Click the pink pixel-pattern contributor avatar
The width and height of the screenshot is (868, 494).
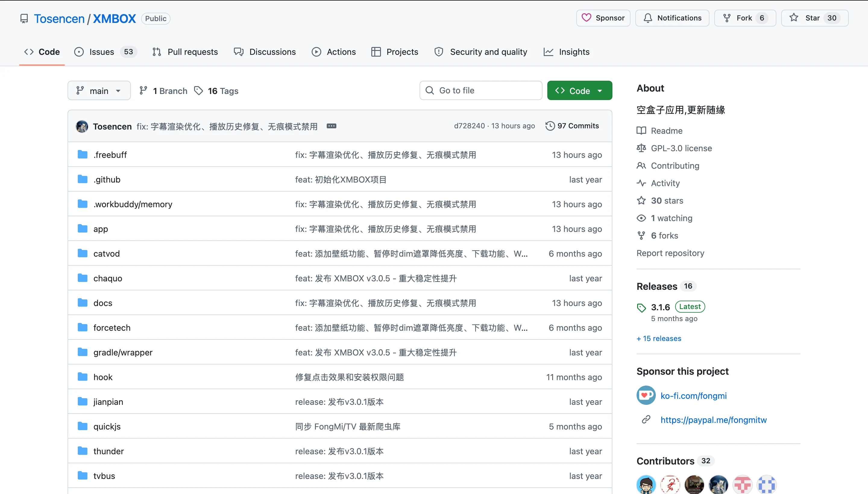click(x=742, y=484)
